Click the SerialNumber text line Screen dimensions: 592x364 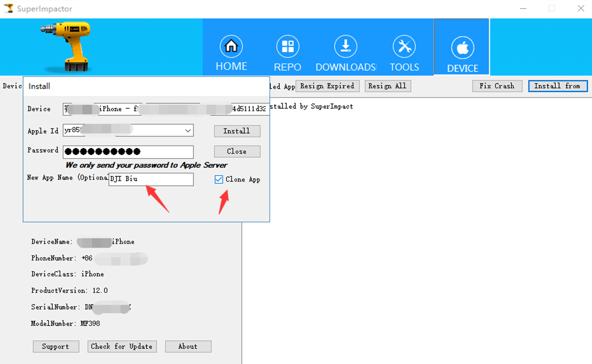[x=81, y=307]
